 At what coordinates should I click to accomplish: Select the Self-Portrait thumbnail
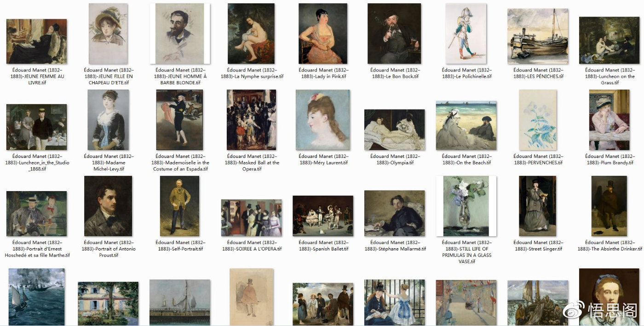tap(179, 206)
